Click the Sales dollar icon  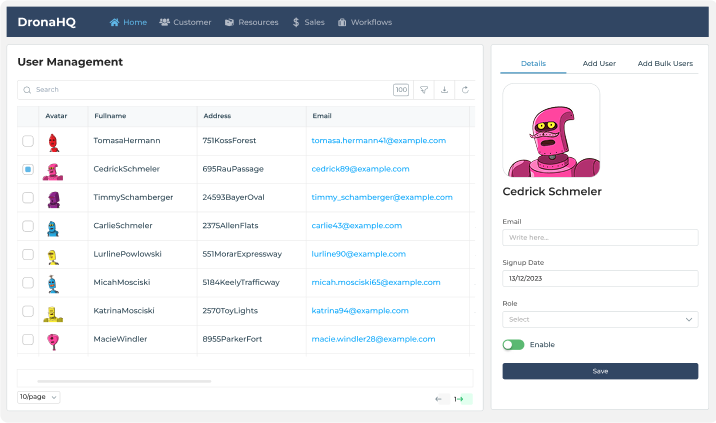296,22
